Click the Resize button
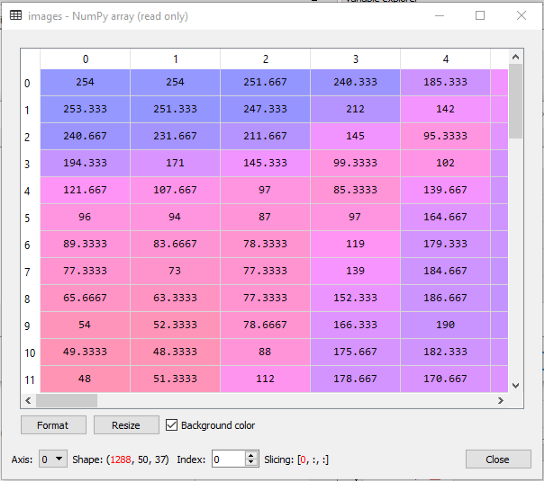The width and height of the screenshot is (544, 481). [x=126, y=425]
